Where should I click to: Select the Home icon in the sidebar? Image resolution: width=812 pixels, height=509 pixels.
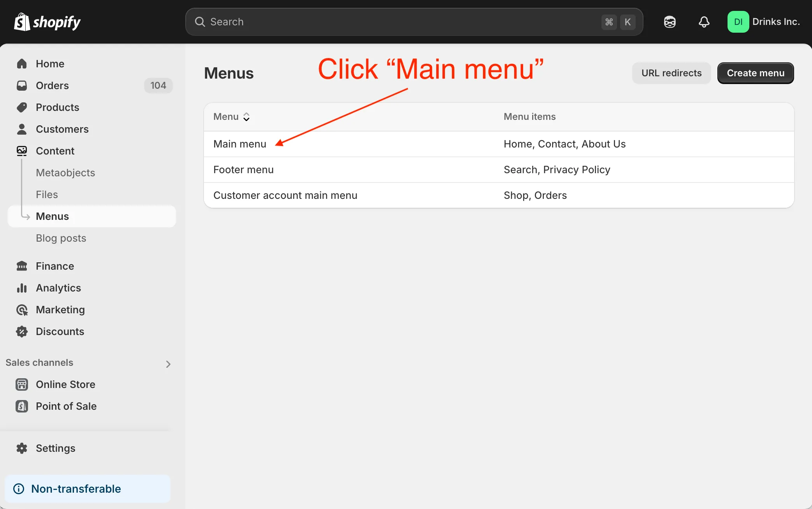coord(22,63)
